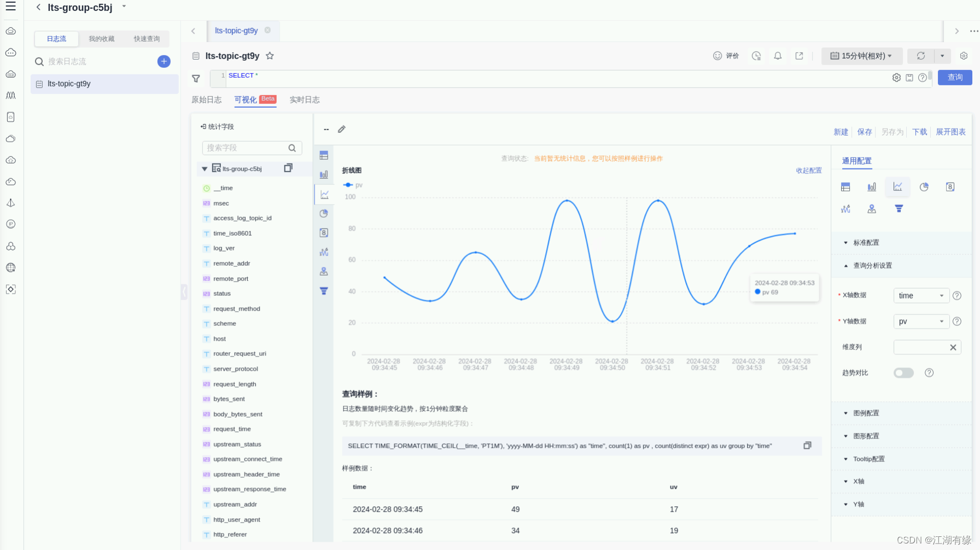Open help icon beside 趋势对比
The width and height of the screenshot is (980, 550).
(929, 373)
